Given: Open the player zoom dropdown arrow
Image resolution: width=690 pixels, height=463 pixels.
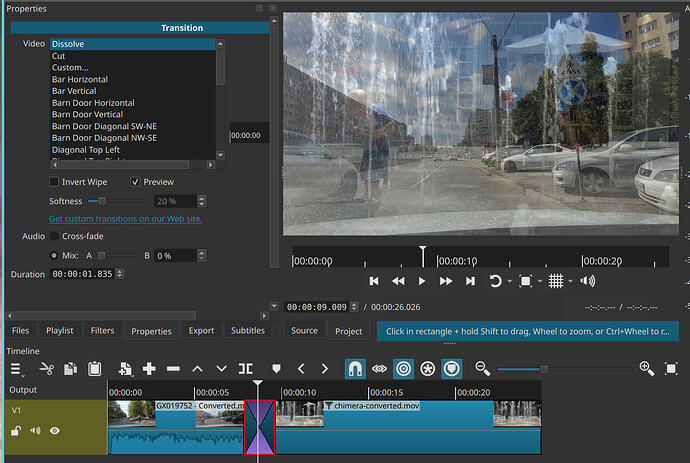Looking at the screenshot, I should [x=540, y=281].
